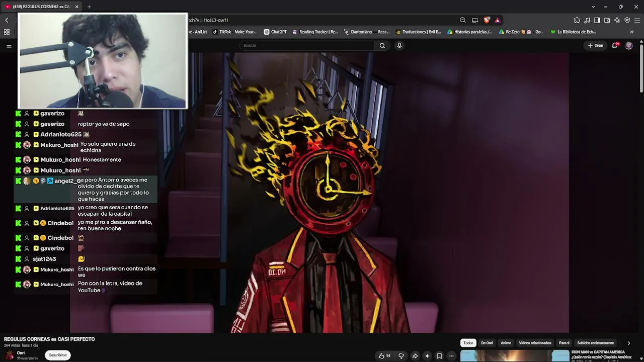Click the streamer webcam overlay
This screenshot has height=362, width=644.
click(103, 61)
